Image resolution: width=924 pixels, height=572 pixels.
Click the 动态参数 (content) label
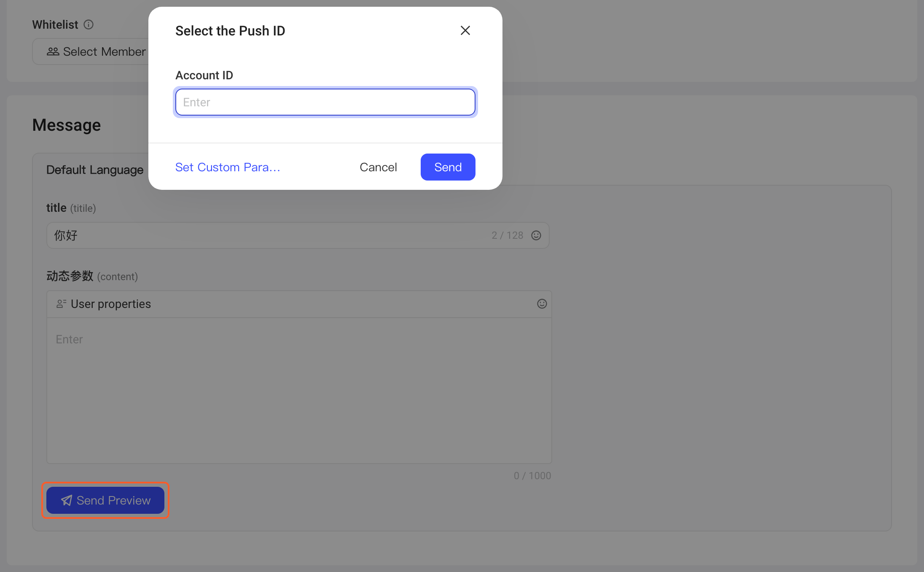coord(92,276)
